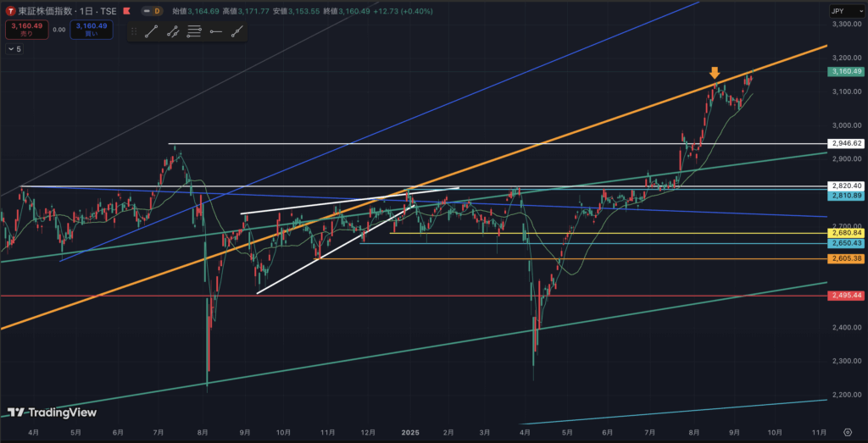
Task: Click the red T symbol logo
Action: pos(9,12)
